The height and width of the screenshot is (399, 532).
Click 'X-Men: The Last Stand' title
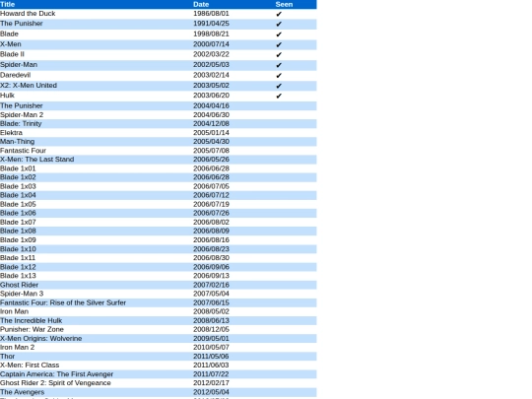(x=37, y=160)
